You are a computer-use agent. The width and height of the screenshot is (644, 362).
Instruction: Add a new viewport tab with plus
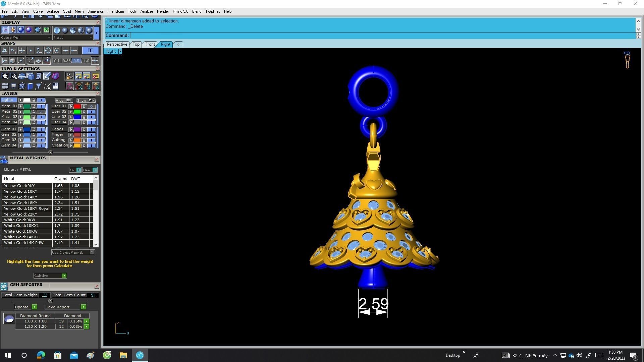click(x=178, y=44)
